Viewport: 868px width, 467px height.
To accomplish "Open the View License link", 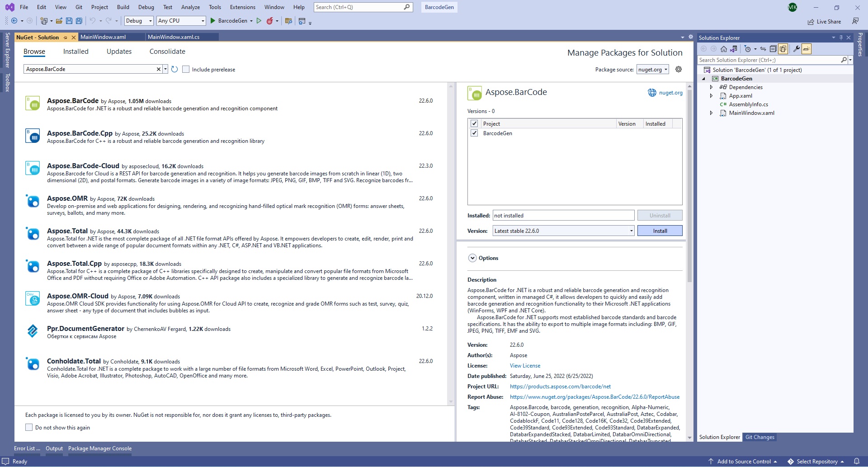I will [x=525, y=365].
